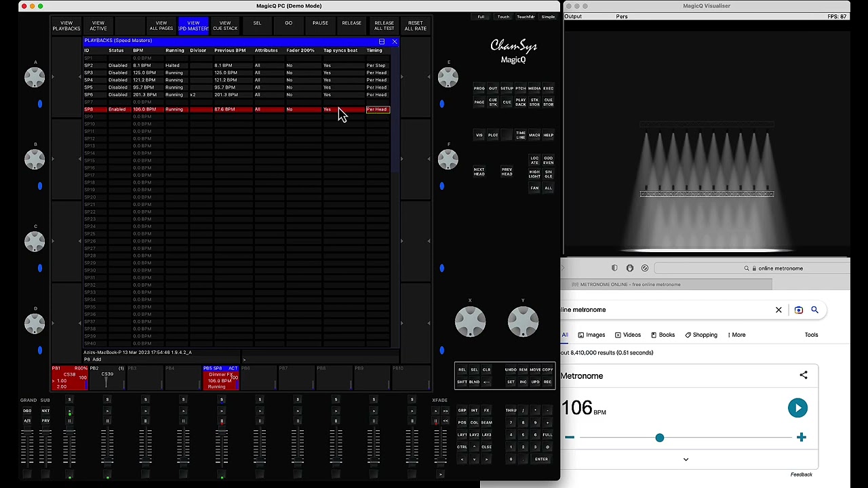Switch layout to Touch mode
The height and width of the screenshot is (488, 868).
click(503, 17)
